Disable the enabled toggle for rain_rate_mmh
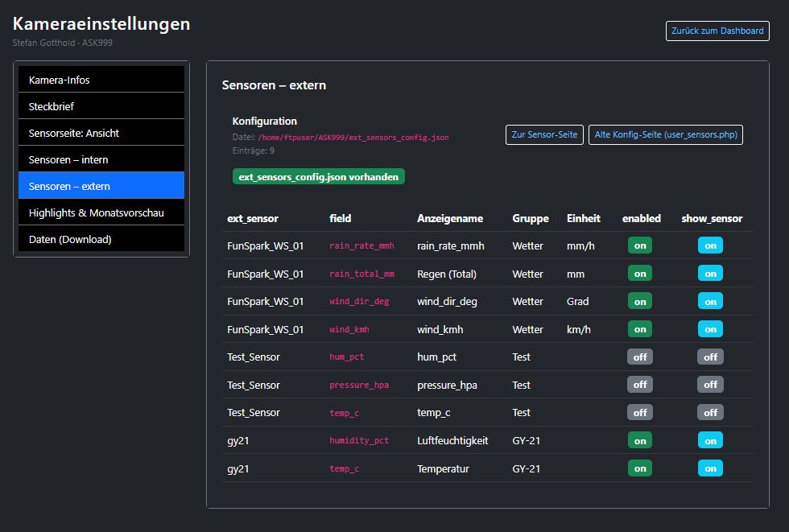Viewport: 789px width, 532px height. coord(639,245)
